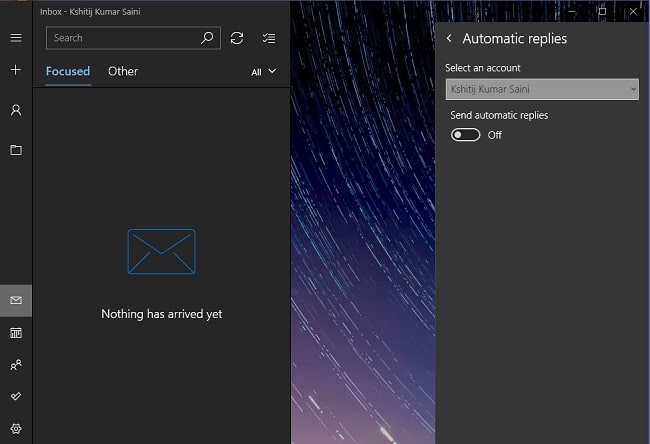Enter selection mode checklist icon
This screenshot has width=650, height=444.
(x=269, y=38)
